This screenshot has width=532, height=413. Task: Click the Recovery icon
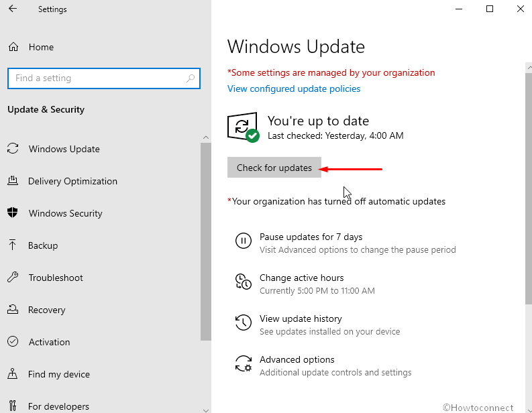pos(13,309)
